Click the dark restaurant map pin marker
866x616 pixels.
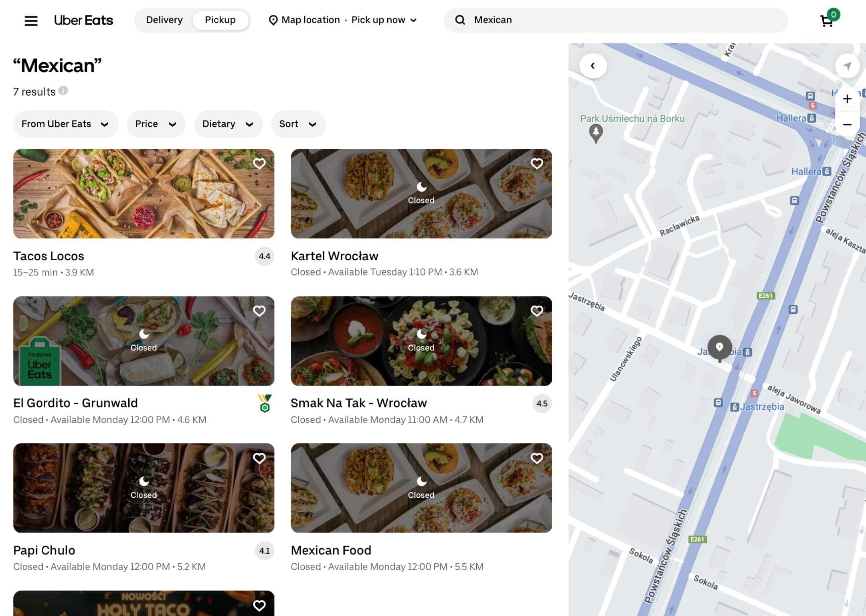click(720, 348)
